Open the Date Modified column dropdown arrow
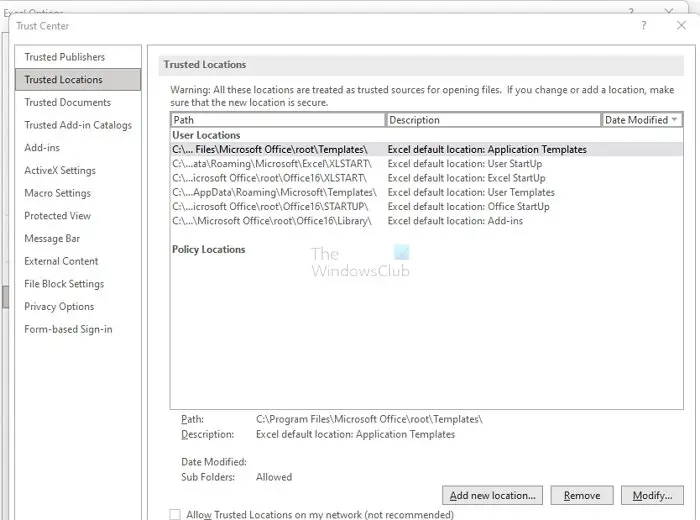Viewport: 700px width, 520px height. 674,120
